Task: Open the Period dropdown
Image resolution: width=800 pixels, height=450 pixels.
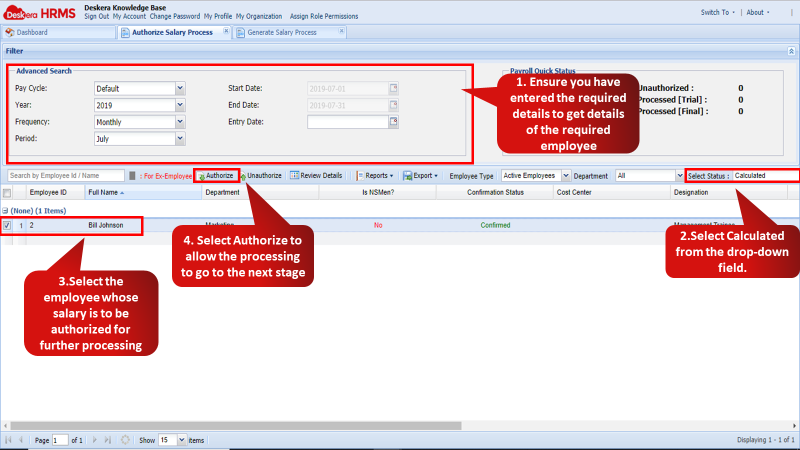Action: click(180, 138)
